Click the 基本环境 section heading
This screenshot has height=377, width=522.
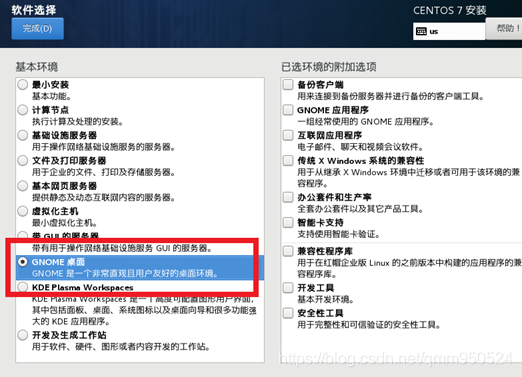coord(37,67)
